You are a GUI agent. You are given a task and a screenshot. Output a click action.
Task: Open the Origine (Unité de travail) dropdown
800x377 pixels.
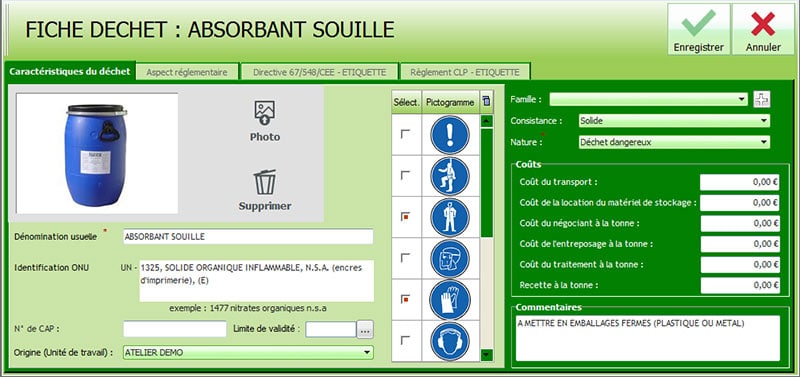[248, 353]
